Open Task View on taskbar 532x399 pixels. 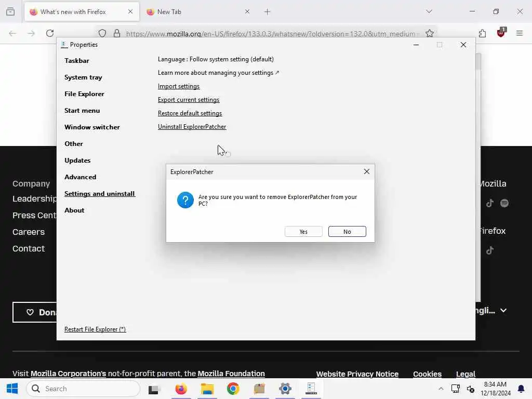(153, 389)
